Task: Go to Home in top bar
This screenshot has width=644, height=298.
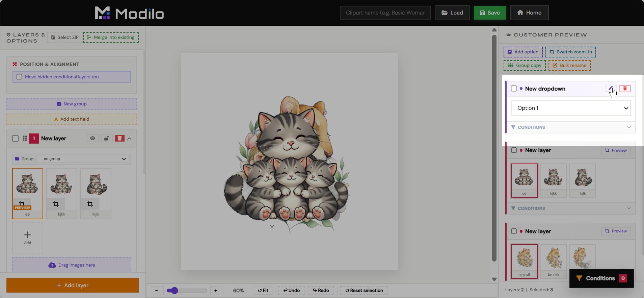Action: (x=529, y=13)
